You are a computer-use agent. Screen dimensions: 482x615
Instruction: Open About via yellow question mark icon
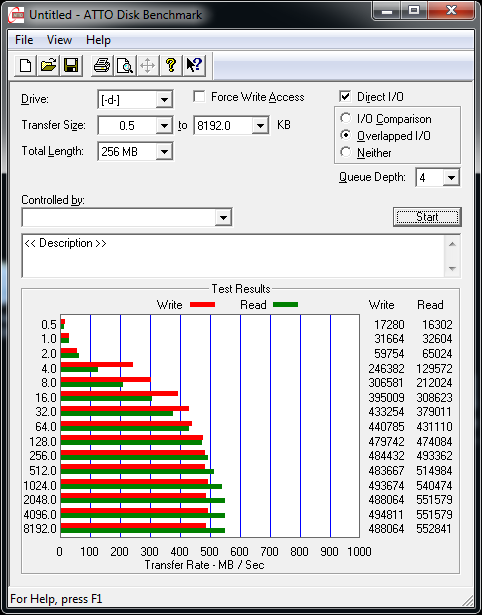coord(171,65)
